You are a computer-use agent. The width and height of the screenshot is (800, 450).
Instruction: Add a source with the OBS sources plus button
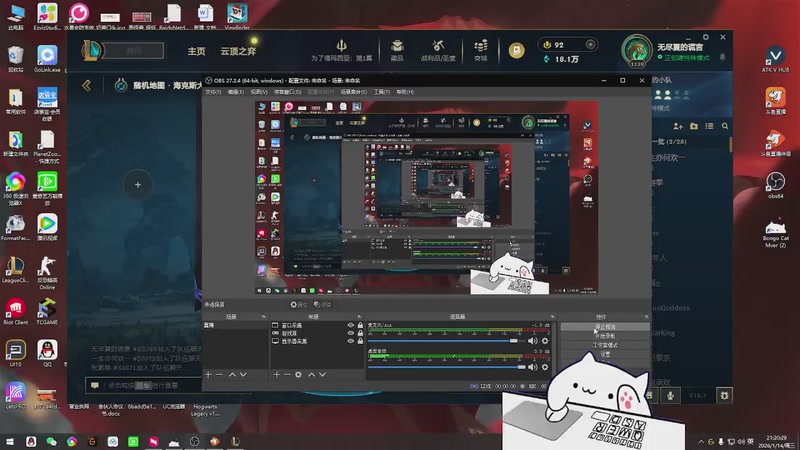(x=276, y=374)
